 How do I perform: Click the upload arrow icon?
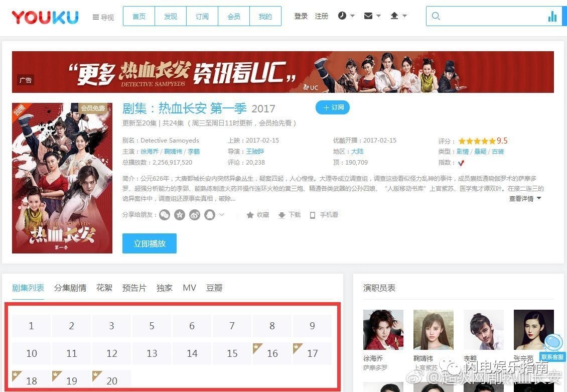click(394, 16)
